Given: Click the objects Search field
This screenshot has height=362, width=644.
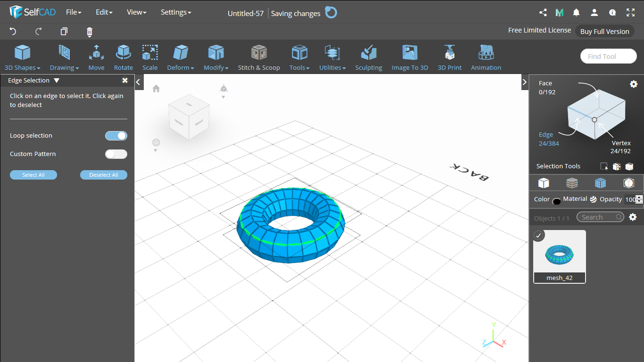Looking at the screenshot, I should coord(600,217).
